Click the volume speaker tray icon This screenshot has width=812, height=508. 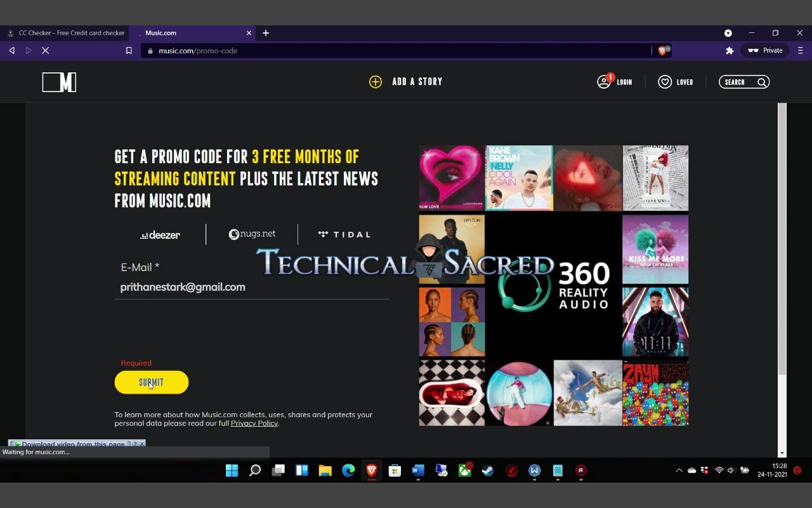[x=731, y=471]
